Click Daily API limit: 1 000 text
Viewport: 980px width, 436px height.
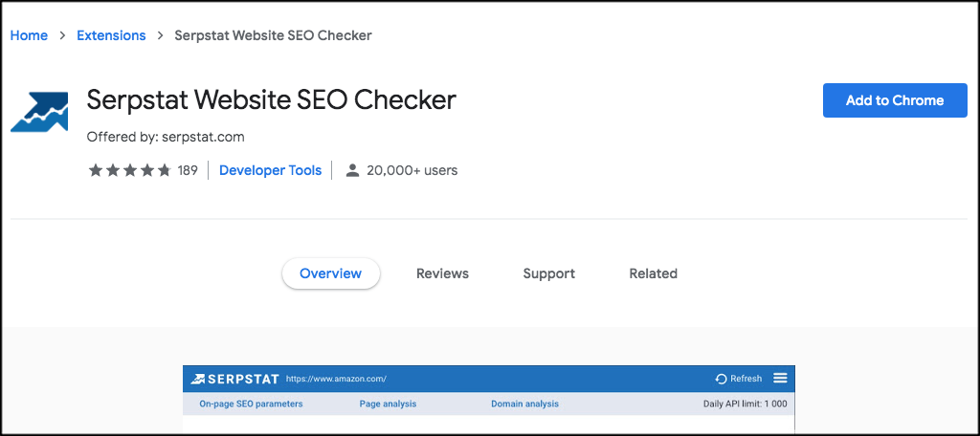coord(745,404)
